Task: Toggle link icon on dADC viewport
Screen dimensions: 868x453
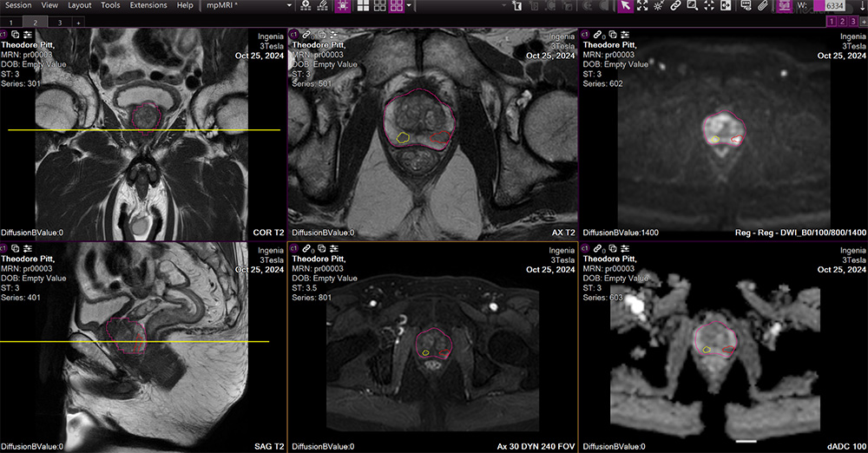Action: click(x=598, y=248)
